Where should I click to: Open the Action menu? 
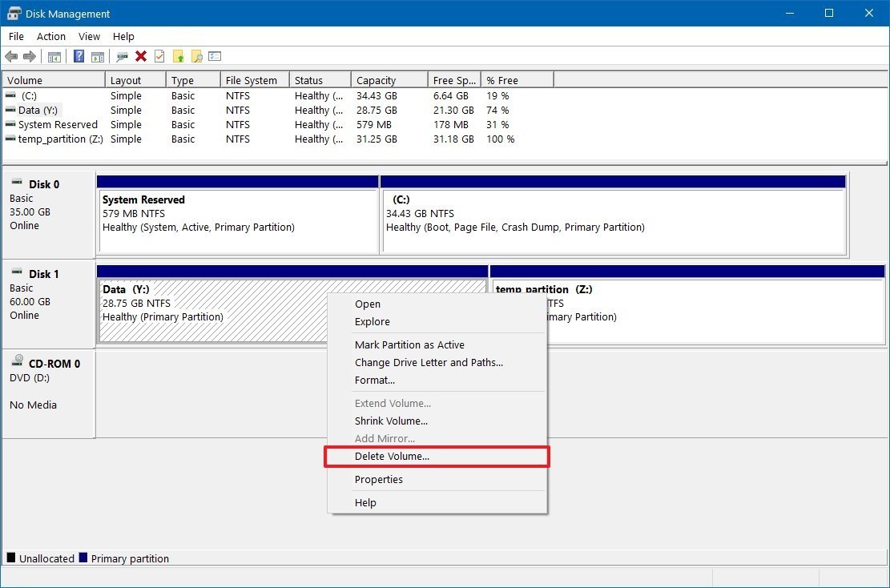coord(51,36)
